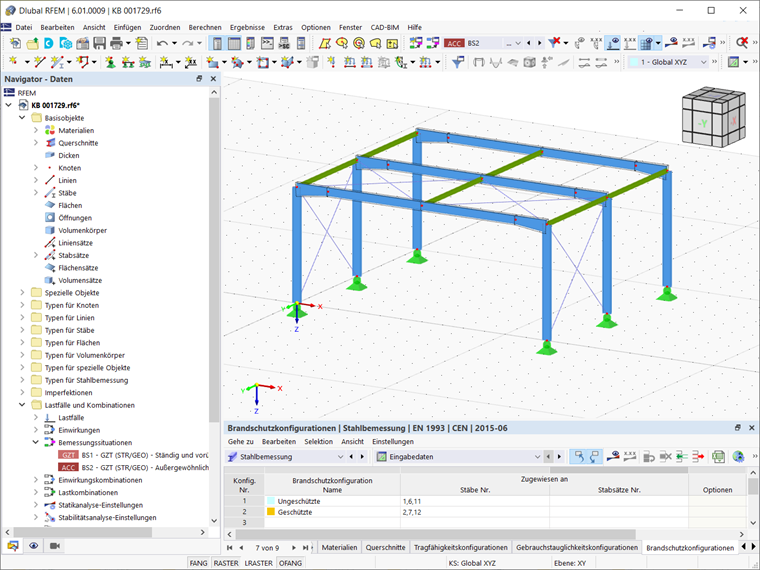This screenshot has width=760, height=570.
Task: Click the navigator data tab icon at bottom-left
Action: pyautogui.click(x=13, y=546)
